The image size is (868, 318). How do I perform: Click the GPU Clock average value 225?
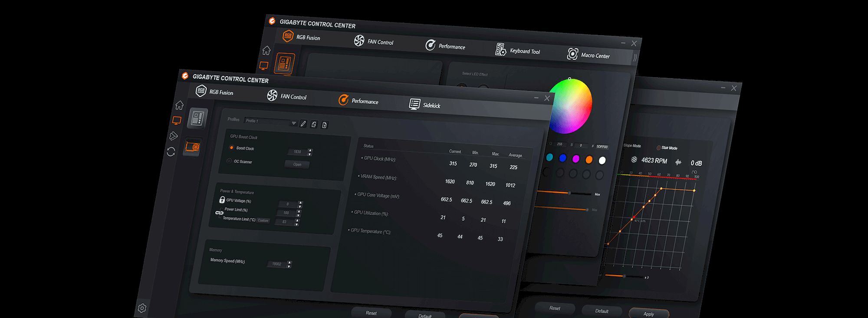tap(513, 167)
